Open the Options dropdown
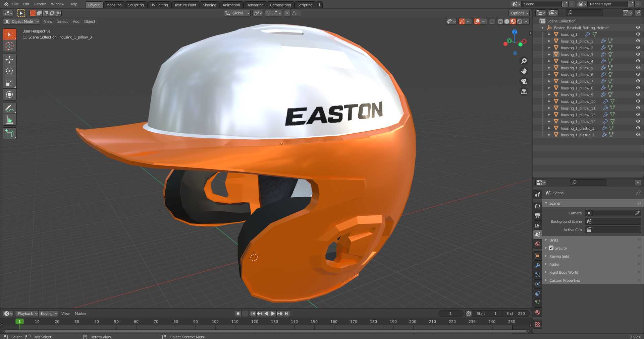The height and width of the screenshot is (339, 644). click(x=519, y=13)
